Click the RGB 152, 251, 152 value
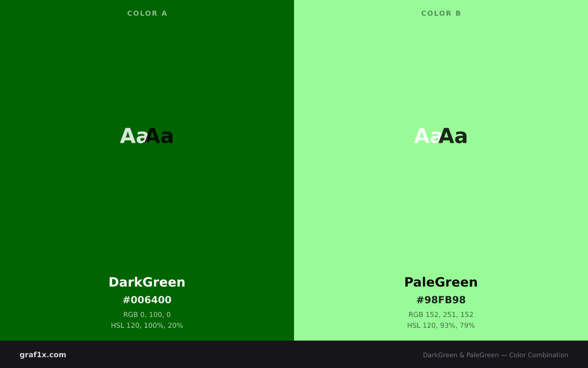588x368 pixels. click(441, 315)
